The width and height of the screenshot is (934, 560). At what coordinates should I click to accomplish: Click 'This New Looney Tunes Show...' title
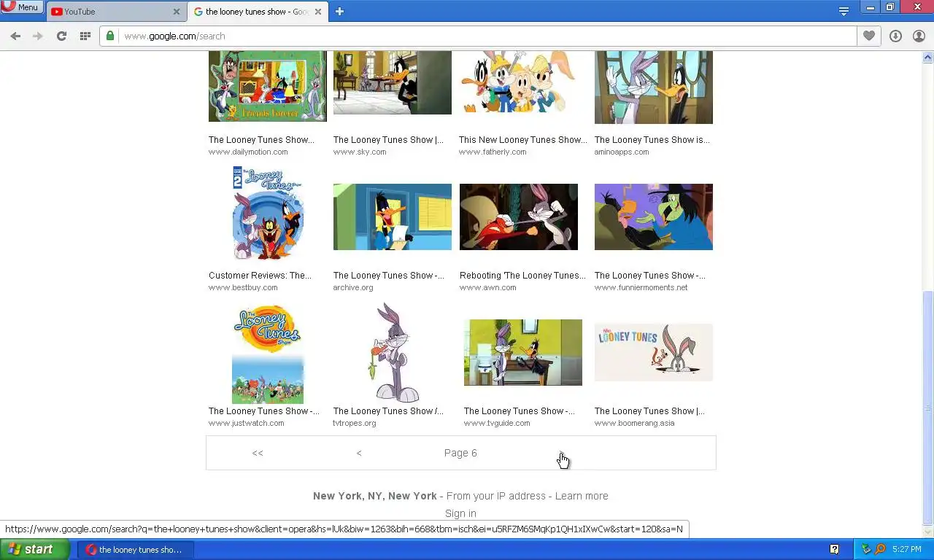[522, 140]
